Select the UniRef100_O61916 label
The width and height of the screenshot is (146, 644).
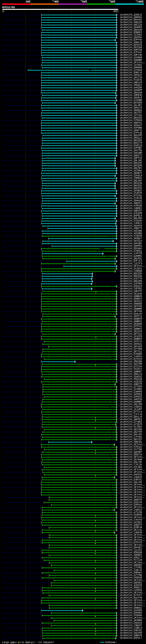[131, 294]
